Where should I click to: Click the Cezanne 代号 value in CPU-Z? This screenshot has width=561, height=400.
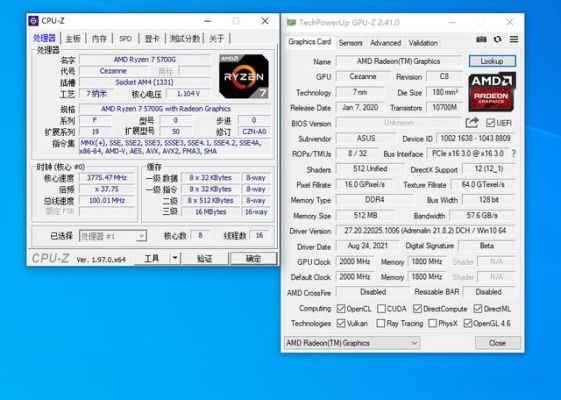click(x=113, y=71)
